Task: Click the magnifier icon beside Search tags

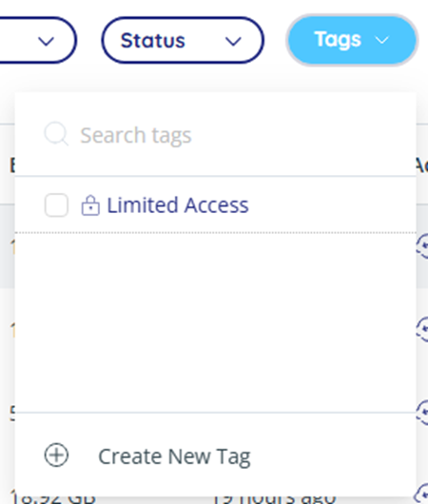Action: point(56,134)
